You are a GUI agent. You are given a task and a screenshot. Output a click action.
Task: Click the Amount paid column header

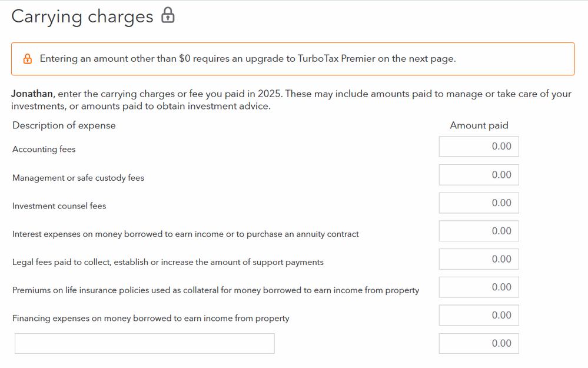[479, 125]
